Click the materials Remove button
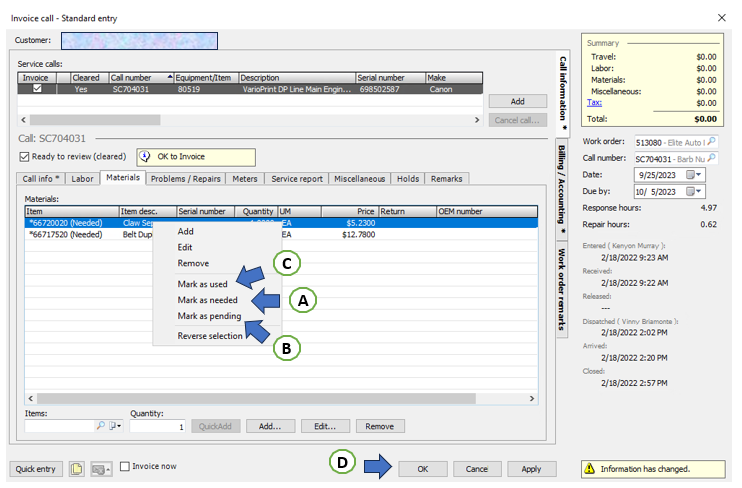This screenshot has height=488, width=742. click(380, 426)
